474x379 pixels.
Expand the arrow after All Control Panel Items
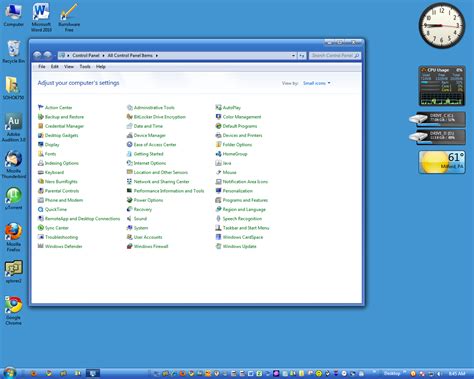click(157, 56)
